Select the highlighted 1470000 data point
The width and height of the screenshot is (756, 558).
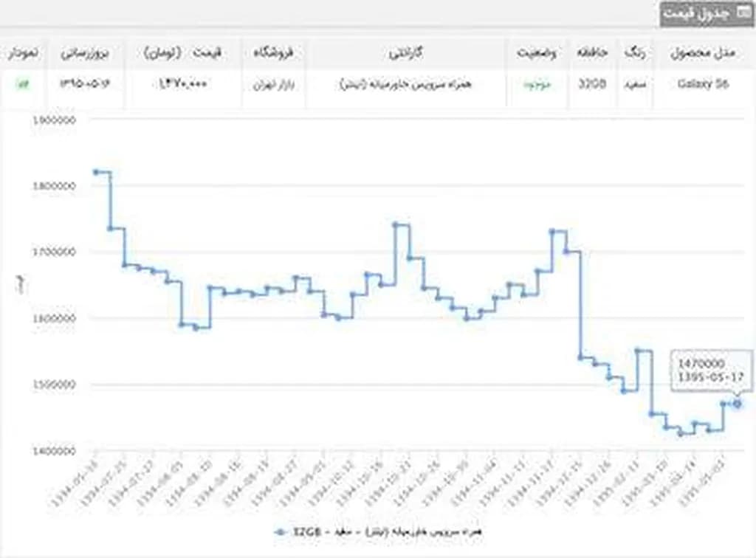coord(737,403)
